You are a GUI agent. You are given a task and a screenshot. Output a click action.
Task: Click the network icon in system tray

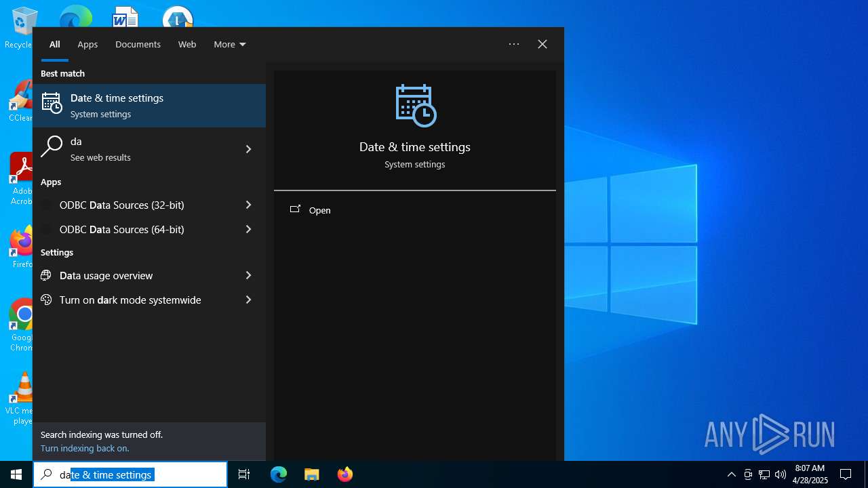coord(764,474)
